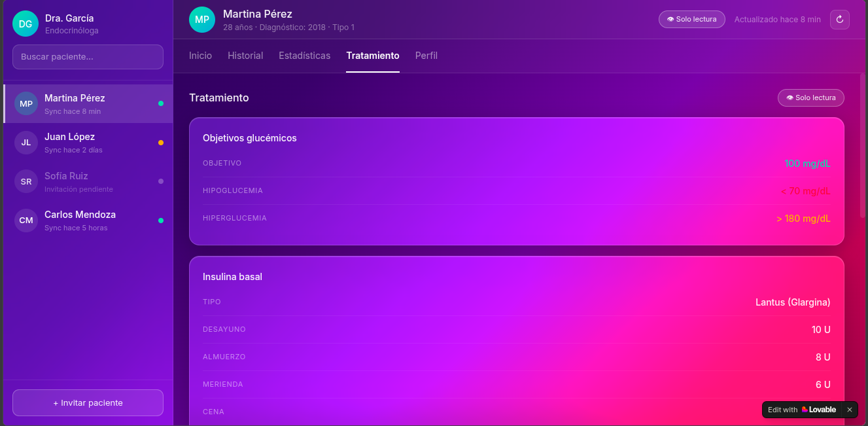Viewport: 868px width, 426px height.
Task: Click the Merienda 6 U value
Action: 823,385
